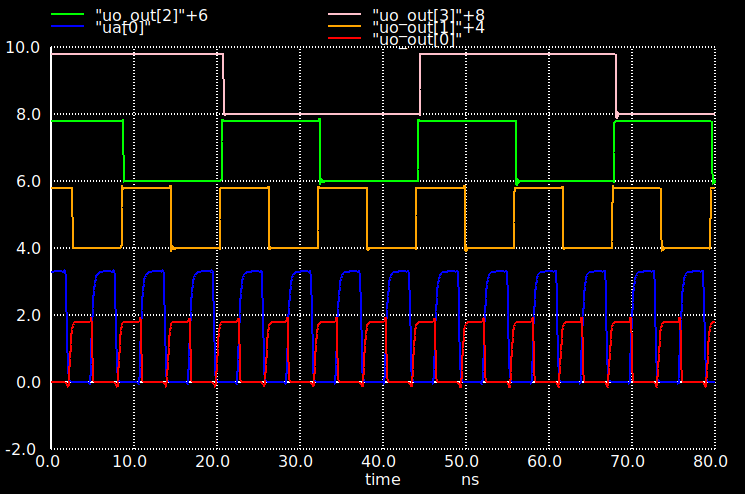Click the red uo_out[0] legend line
Image resolution: width=745 pixels, height=494 pixels.
[x=348, y=39]
